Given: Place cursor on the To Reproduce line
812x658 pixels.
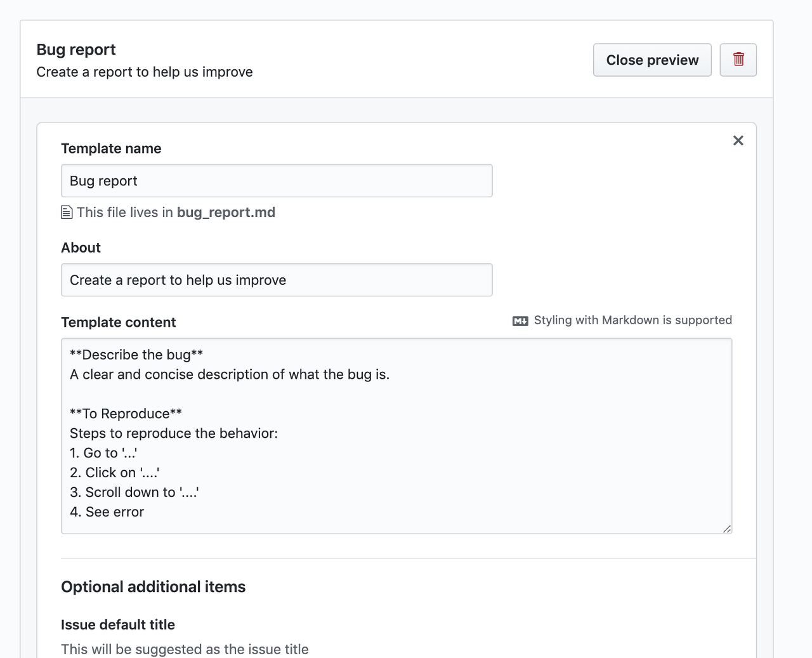Looking at the screenshot, I should point(126,414).
